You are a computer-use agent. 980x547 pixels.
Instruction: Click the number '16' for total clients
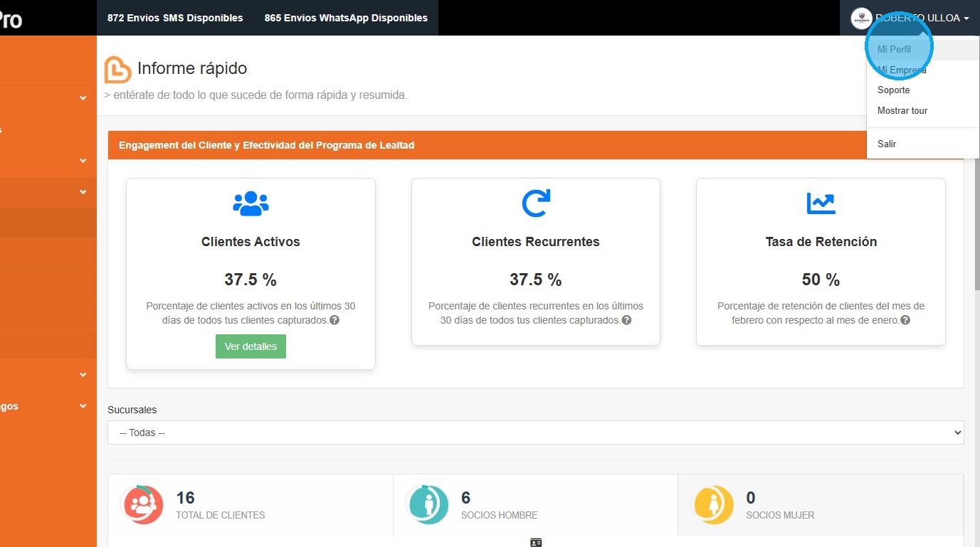click(x=185, y=497)
